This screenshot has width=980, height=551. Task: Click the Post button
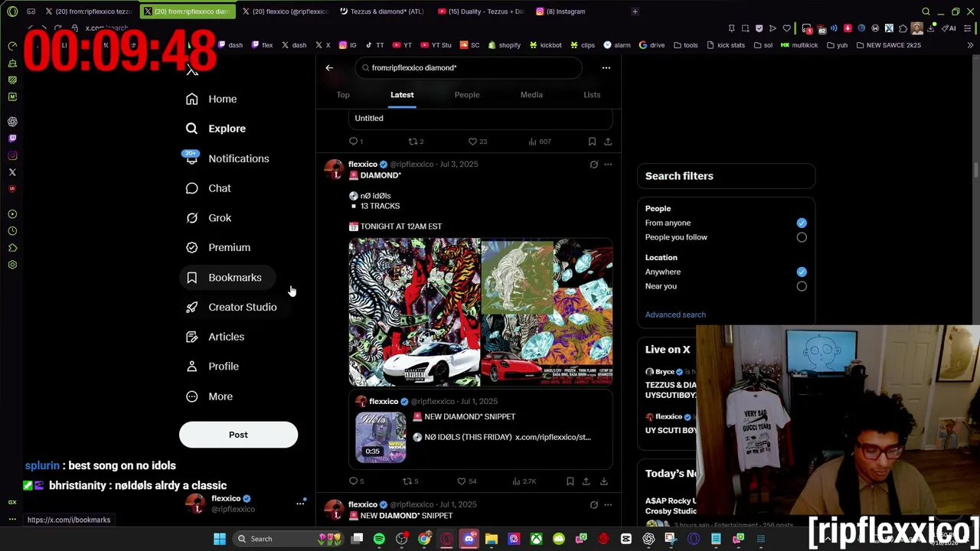pos(238,435)
